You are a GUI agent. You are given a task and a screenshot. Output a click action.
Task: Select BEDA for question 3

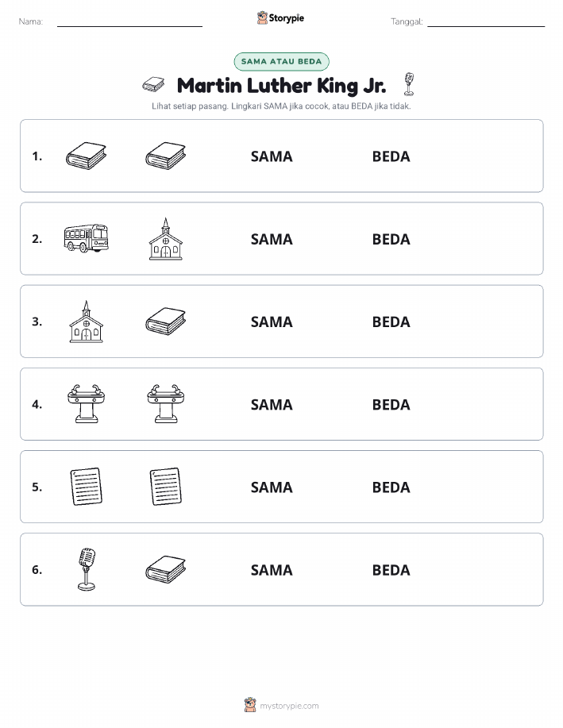click(391, 322)
